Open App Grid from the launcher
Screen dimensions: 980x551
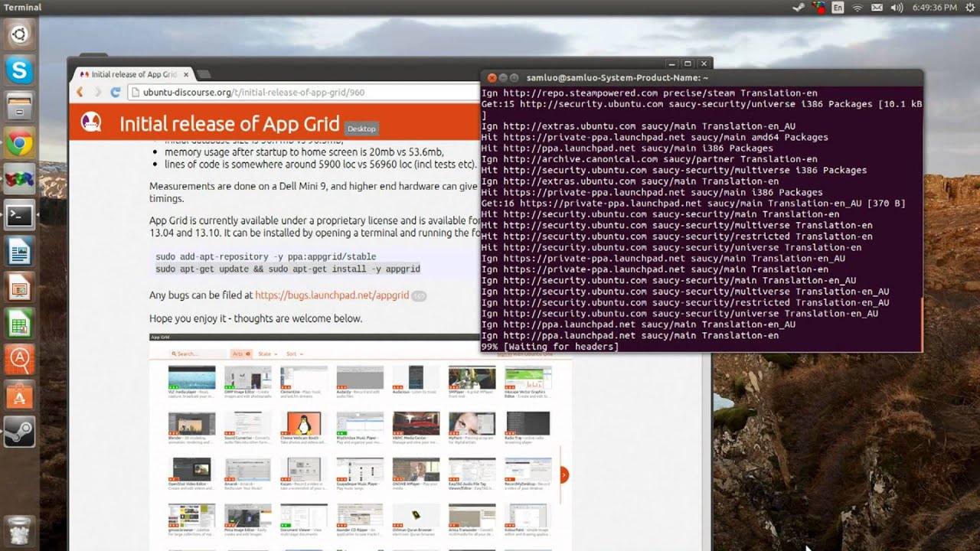tap(19, 360)
